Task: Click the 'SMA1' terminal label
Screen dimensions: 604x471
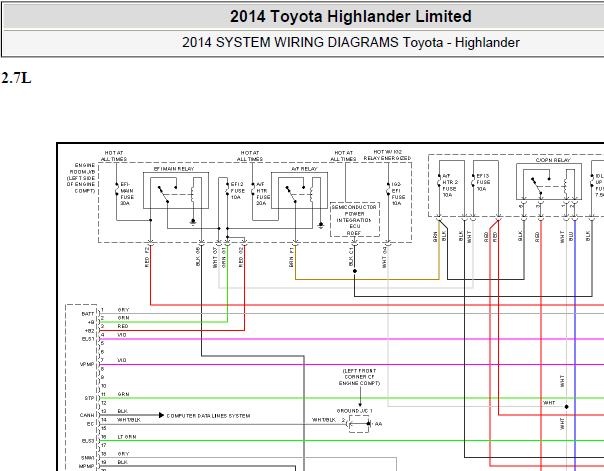Action: click(87, 458)
